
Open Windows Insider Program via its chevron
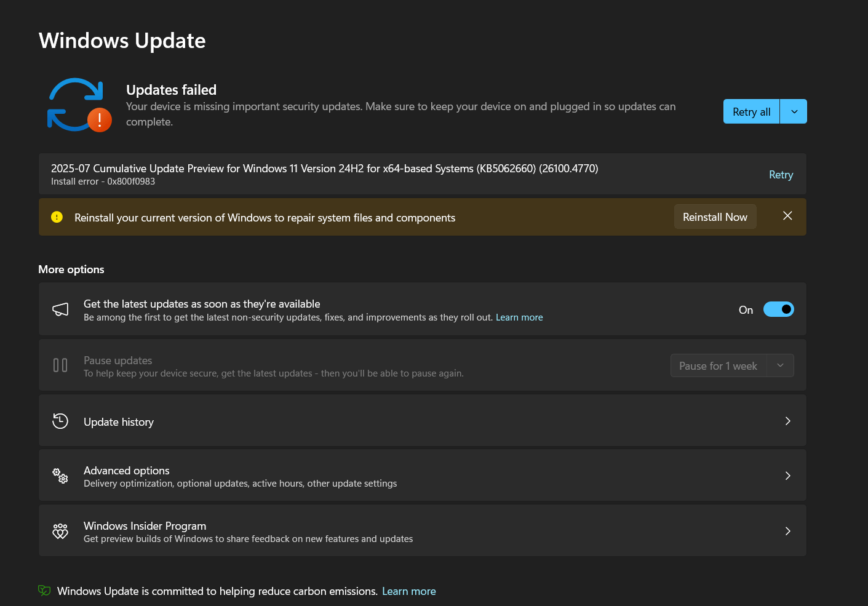point(787,531)
